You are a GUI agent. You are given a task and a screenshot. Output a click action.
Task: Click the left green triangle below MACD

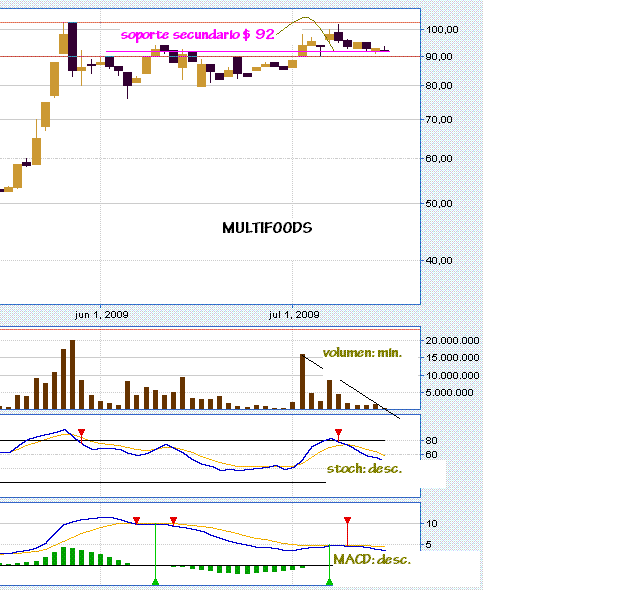155,581
